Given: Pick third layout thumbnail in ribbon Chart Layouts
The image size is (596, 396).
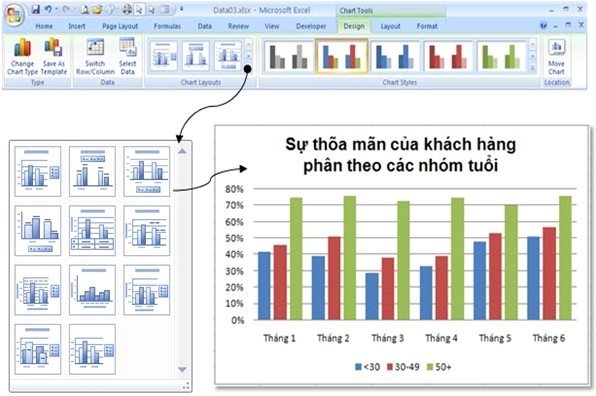Looking at the screenshot, I should 228,56.
